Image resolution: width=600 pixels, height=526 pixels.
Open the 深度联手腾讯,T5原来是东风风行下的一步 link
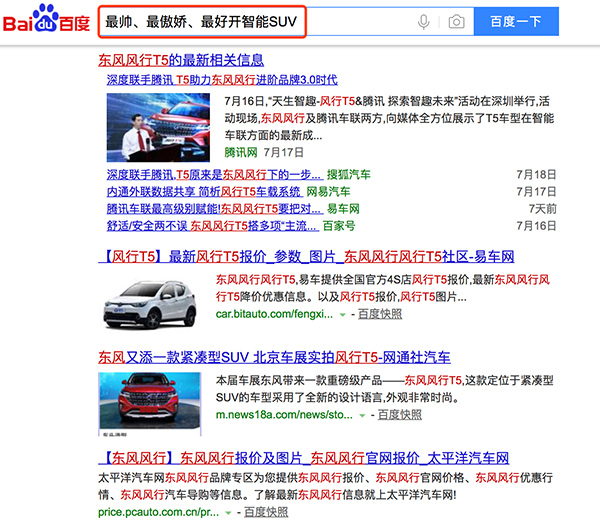point(215,174)
